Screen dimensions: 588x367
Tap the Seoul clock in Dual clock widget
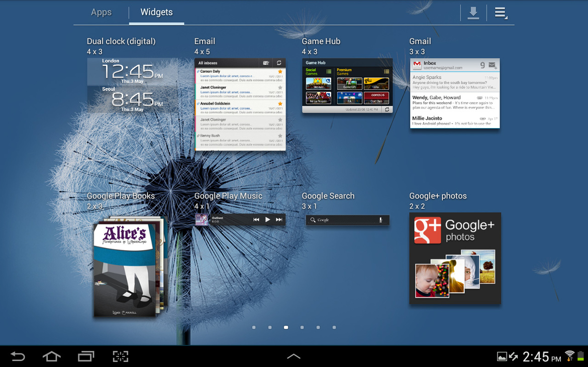tap(132, 99)
